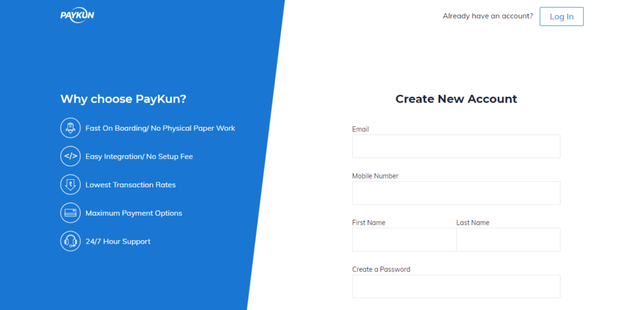This screenshot has height=310, width=644.
Task: Click the 'First Name' field label
Action: (369, 223)
